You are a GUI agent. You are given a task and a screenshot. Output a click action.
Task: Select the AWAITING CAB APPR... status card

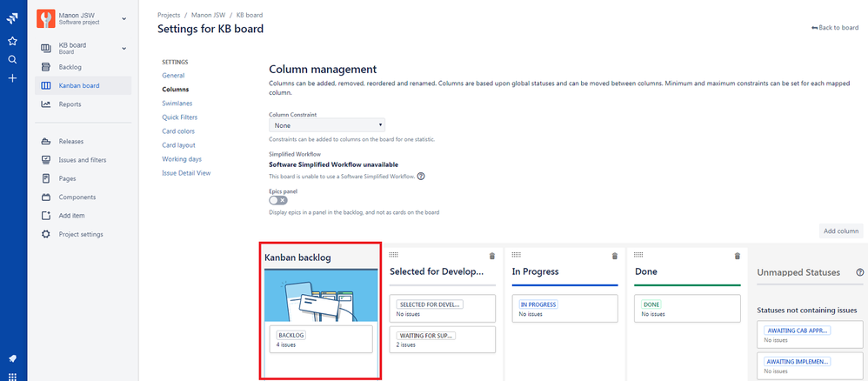click(x=810, y=335)
